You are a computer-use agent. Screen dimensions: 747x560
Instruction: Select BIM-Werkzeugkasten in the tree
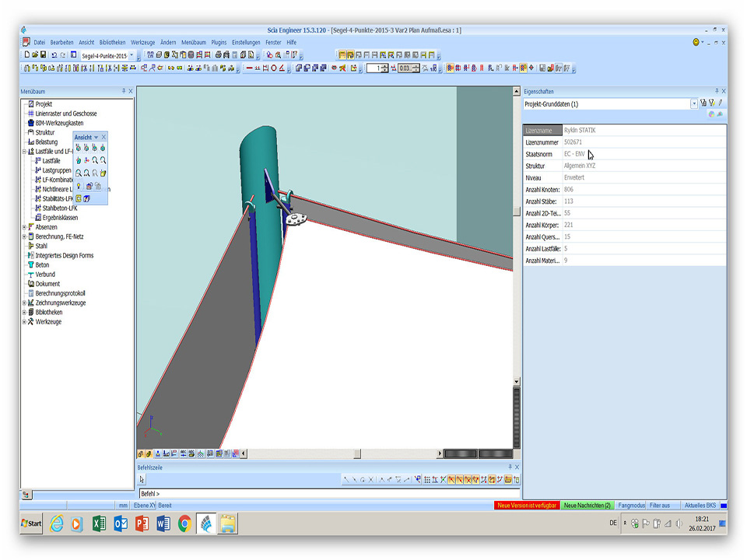59,123
